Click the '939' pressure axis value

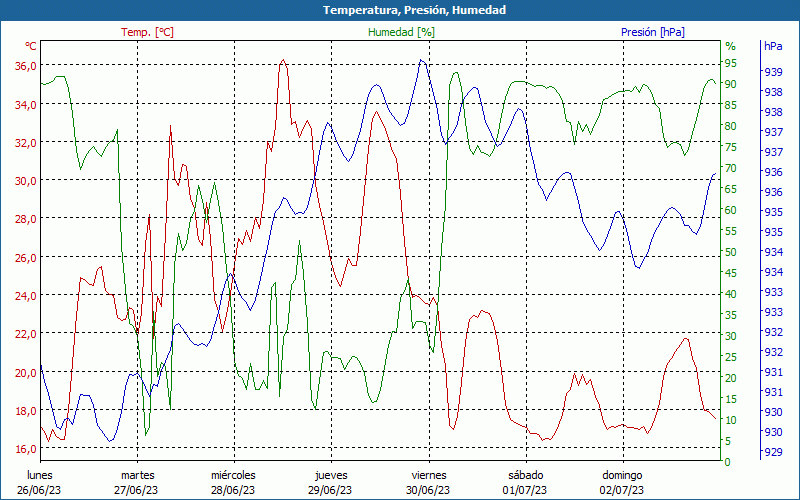(x=773, y=72)
